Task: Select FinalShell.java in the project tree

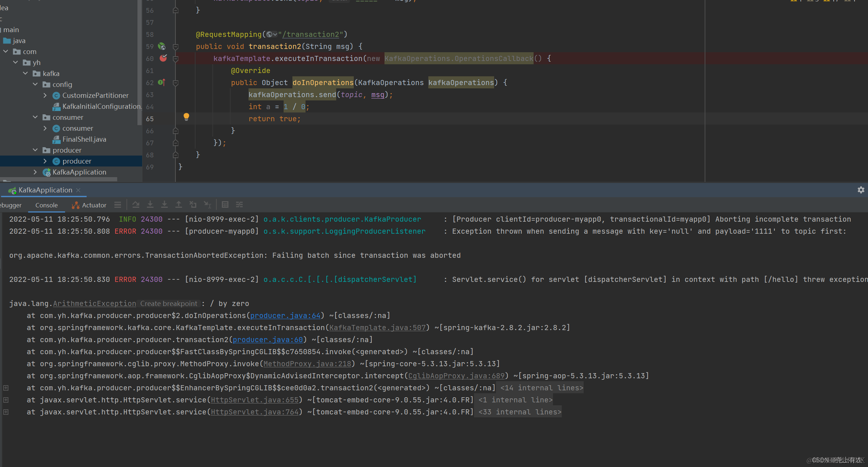Action: point(84,139)
